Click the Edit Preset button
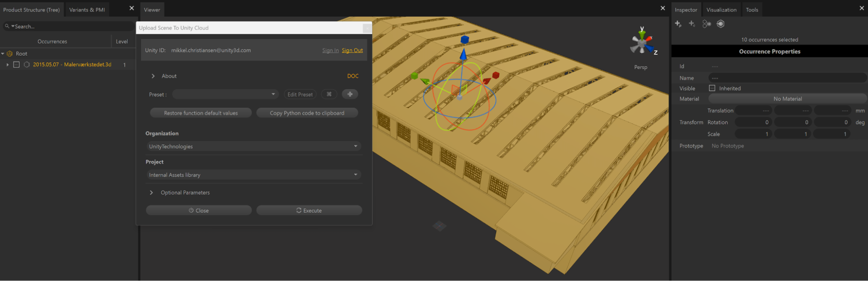Viewport: 868px width, 281px height. (x=300, y=94)
